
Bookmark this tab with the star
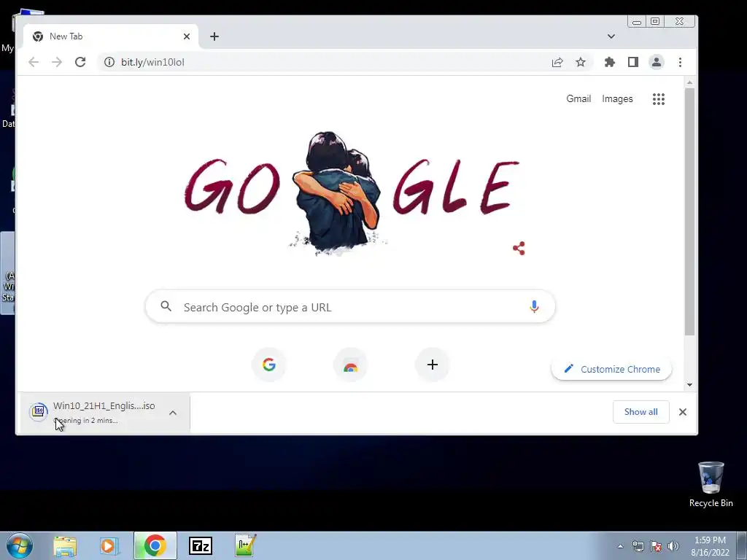pos(580,62)
